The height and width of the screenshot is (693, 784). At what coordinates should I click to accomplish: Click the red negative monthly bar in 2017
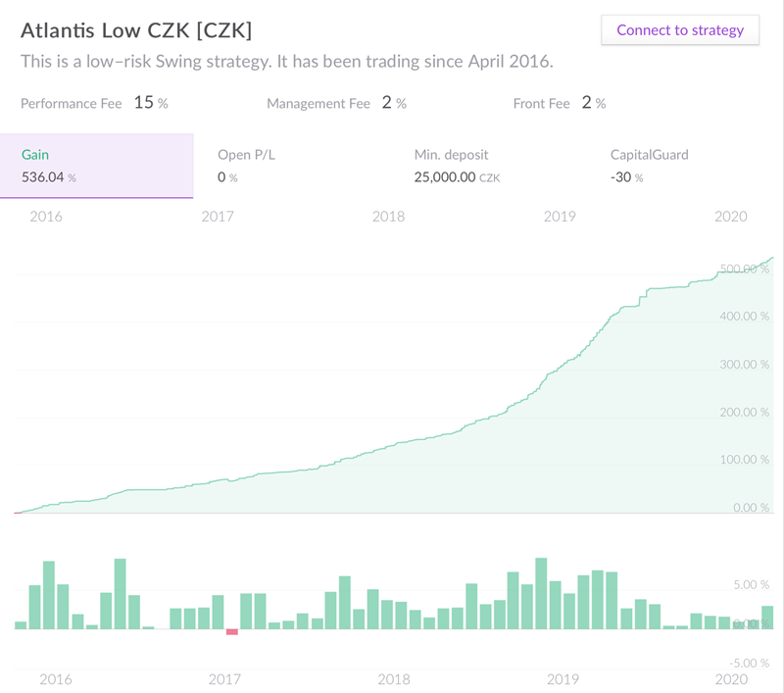click(x=232, y=632)
